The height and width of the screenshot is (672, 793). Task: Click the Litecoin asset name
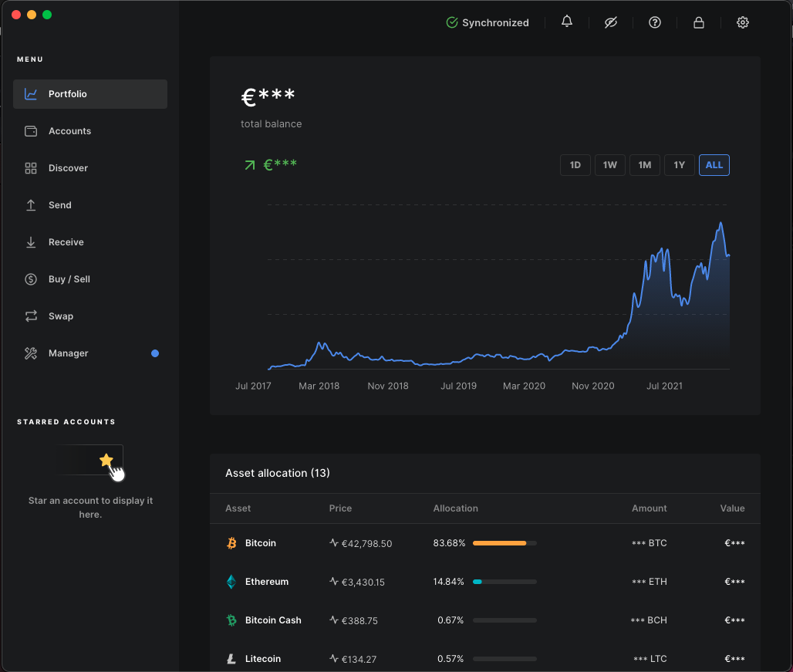(x=263, y=658)
